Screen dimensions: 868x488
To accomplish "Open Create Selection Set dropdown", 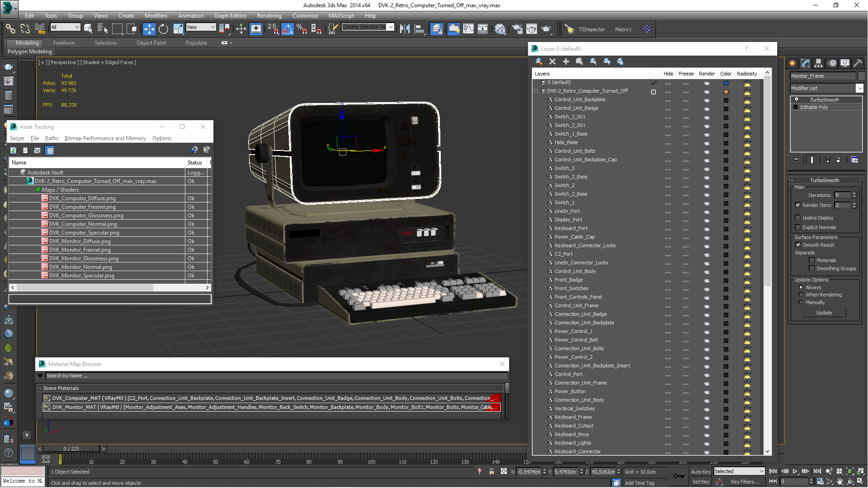I will pyautogui.click(x=368, y=27).
